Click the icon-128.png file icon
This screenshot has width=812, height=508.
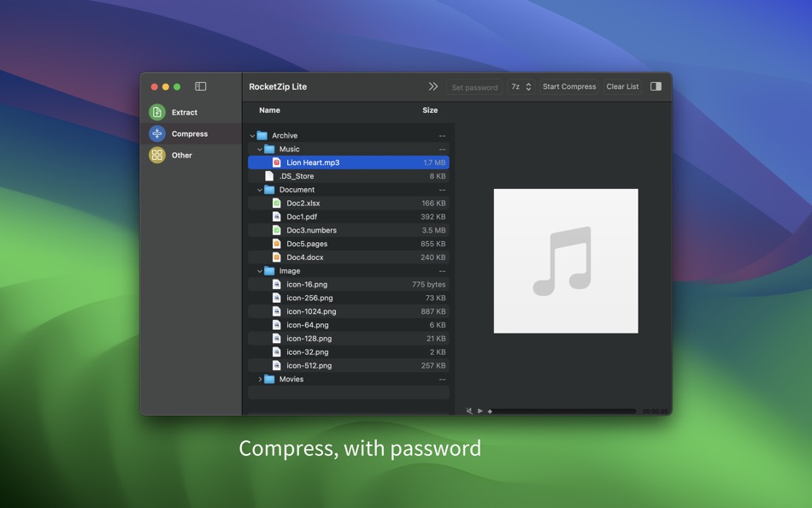277,339
